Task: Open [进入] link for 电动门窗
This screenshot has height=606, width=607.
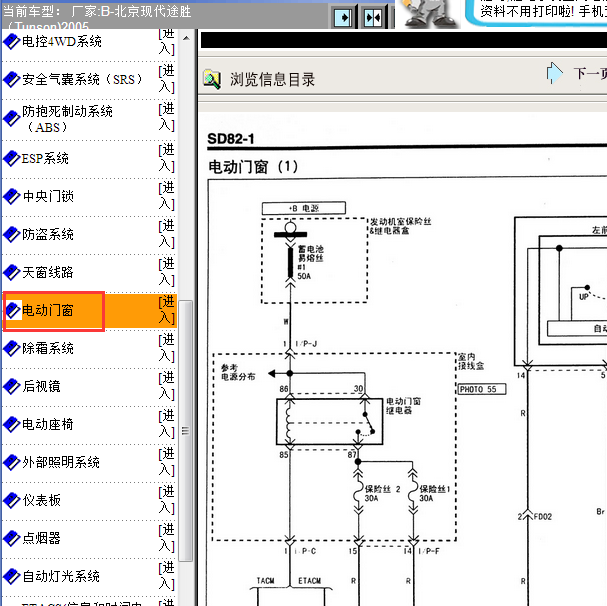Action: [x=167, y=310]
